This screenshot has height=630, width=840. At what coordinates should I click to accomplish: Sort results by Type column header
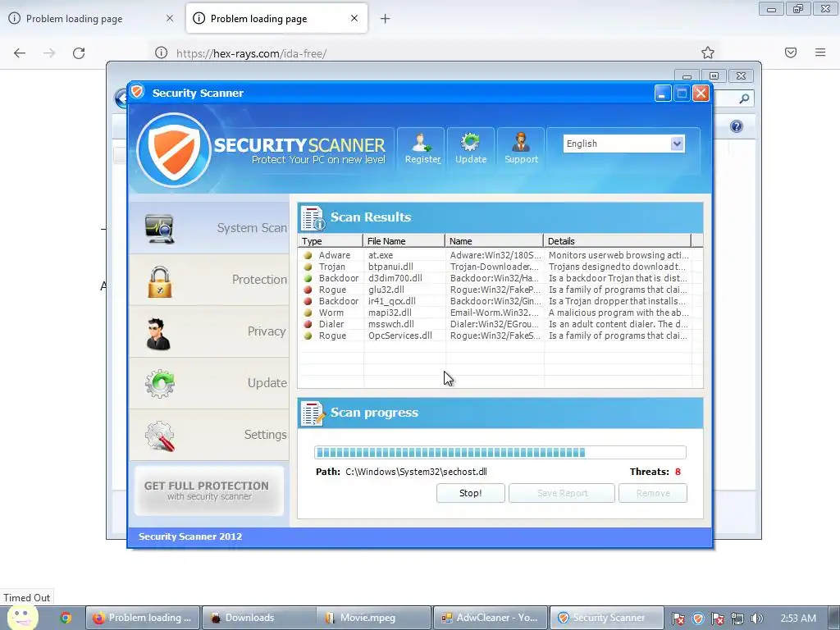(x=330, y=241)
